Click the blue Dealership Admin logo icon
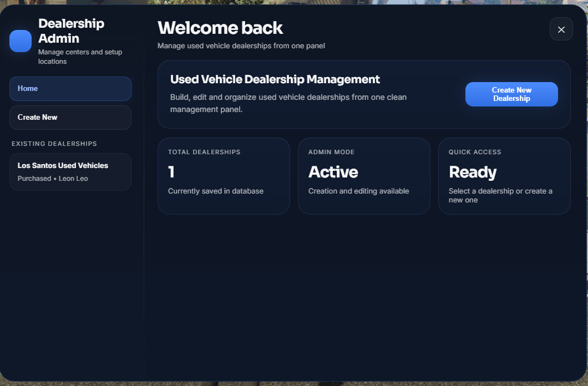Image resolution: width=588 pixels, height=386 pixels. (21, 41)
